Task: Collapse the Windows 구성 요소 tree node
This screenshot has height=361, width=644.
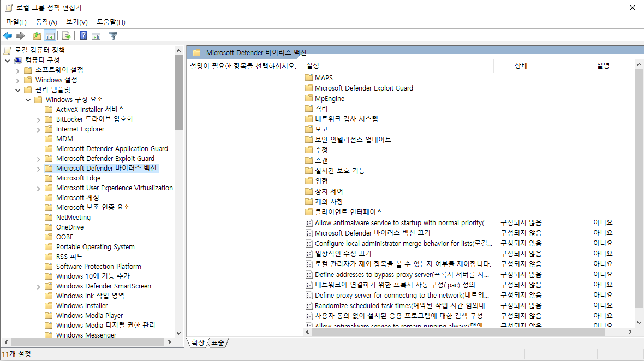Action: [28, 100]
